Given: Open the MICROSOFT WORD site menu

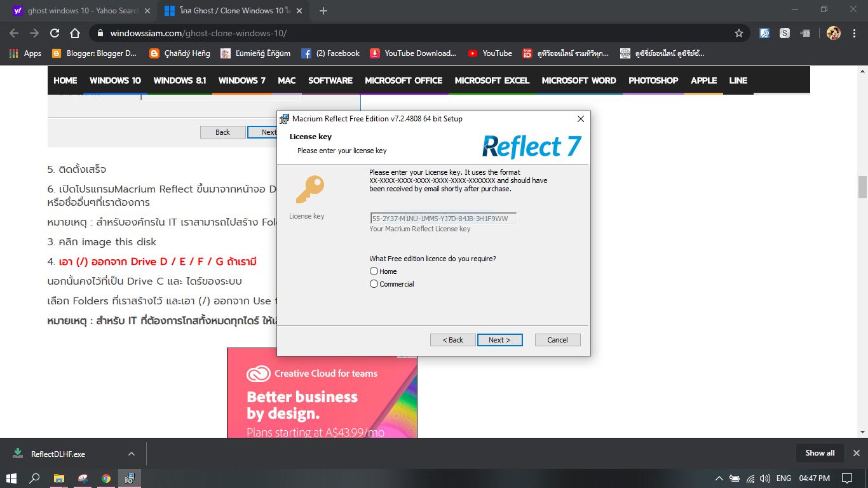Looking at the screenshot, I should pos(579,81).
